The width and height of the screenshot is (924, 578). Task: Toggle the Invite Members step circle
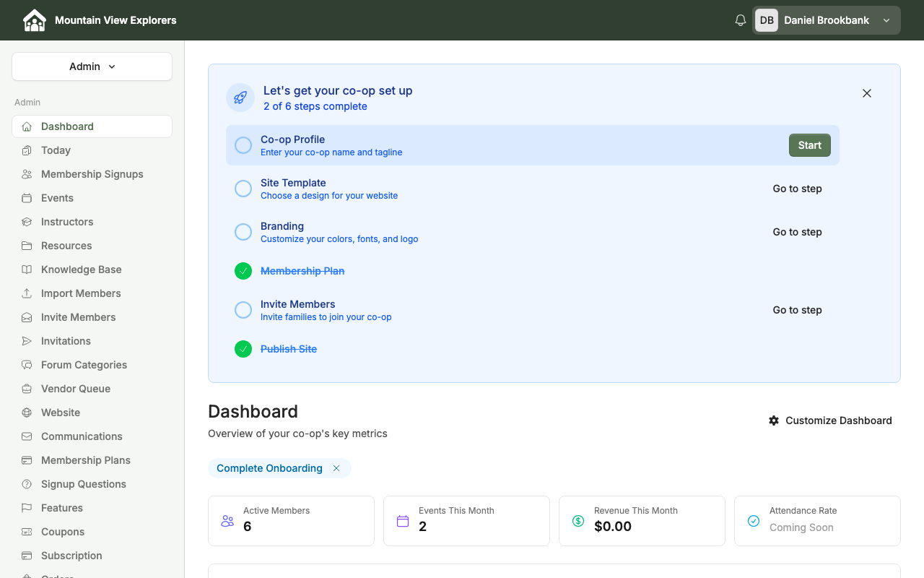243,310
